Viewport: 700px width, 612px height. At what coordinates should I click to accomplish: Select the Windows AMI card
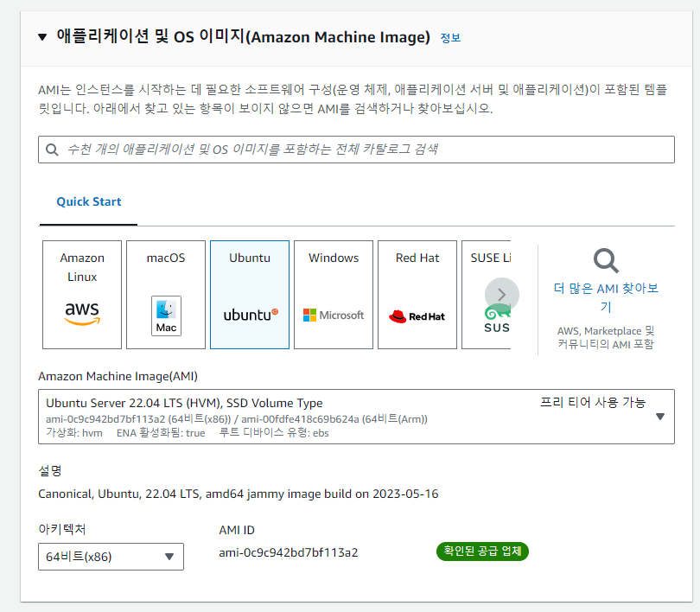point(334,295)
